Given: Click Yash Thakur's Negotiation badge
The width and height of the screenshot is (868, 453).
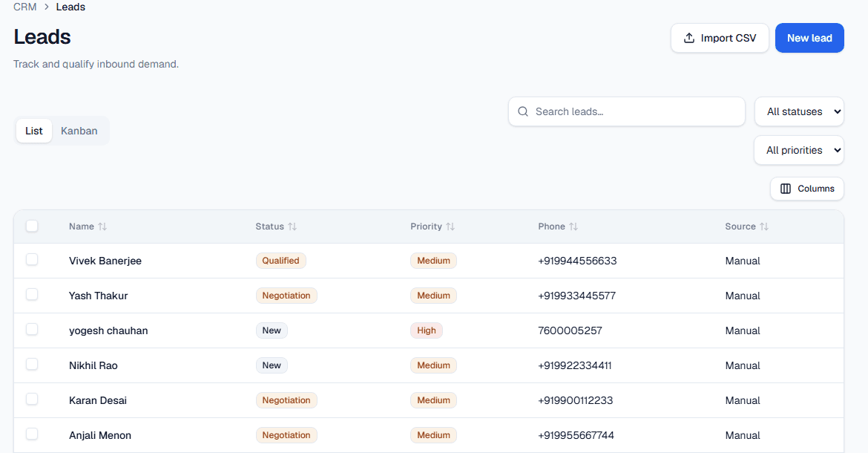Looking at the screenshot, I should tap(286, 296).
